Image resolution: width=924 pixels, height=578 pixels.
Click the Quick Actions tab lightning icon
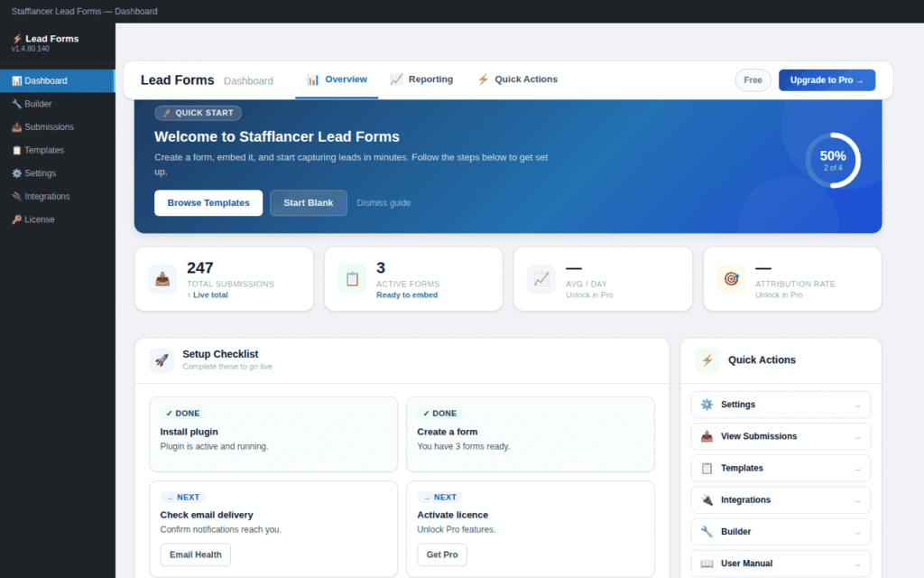484,79
